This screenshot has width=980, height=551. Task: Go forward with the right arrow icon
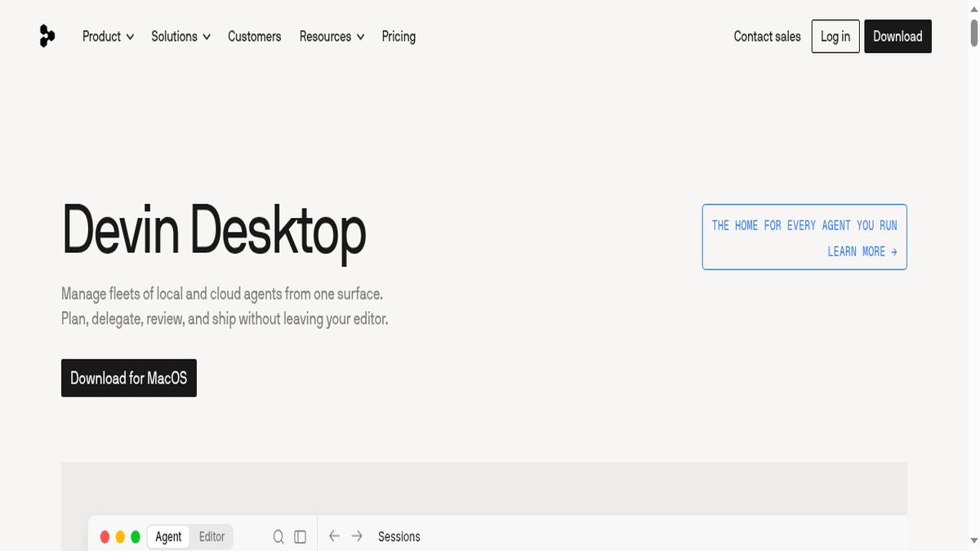357,536
